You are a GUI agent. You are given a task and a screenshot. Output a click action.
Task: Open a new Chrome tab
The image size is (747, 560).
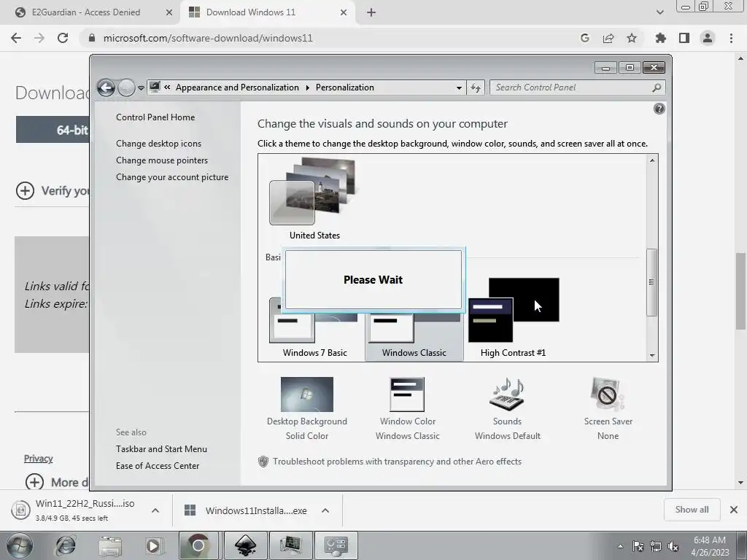[x=371, y=12]
